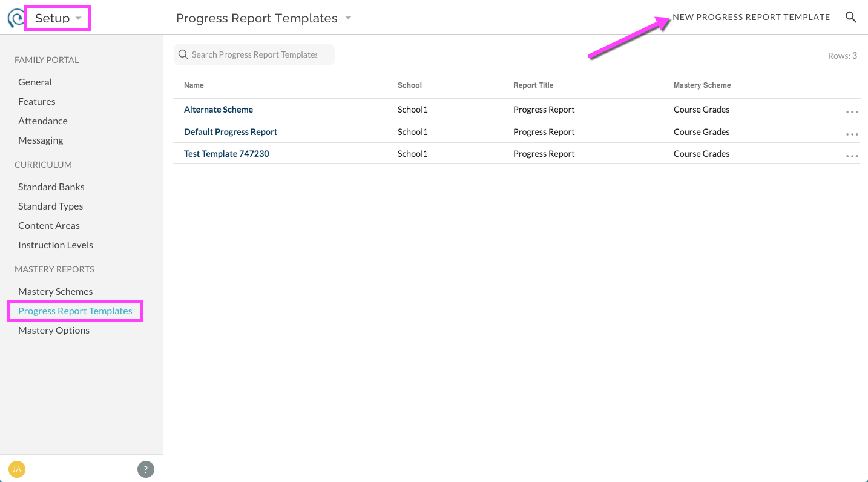Go to Instruction Levels
The image size is (868, 482).
click(56, 245)
